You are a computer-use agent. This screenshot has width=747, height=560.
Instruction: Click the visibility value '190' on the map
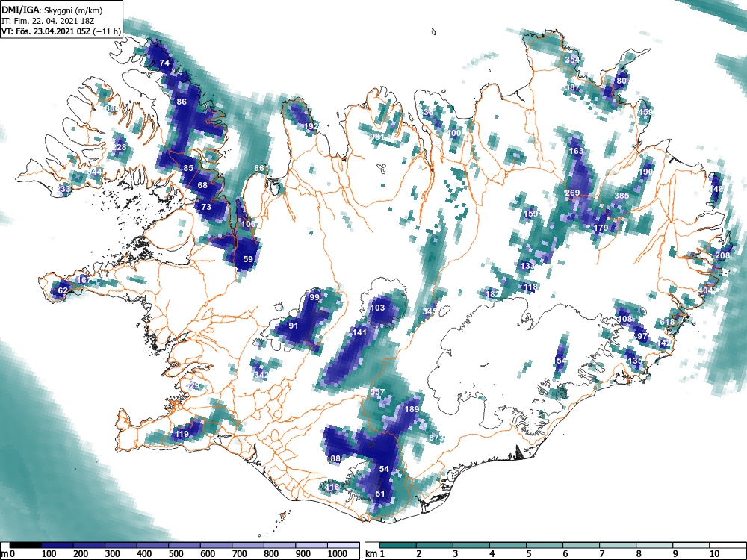[646, 172]
